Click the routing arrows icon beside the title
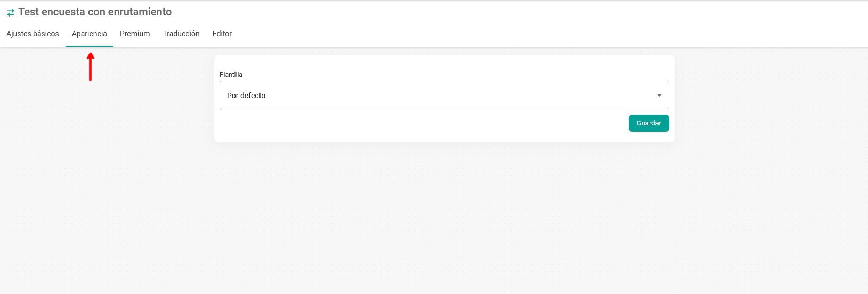868x294 pixels. pyautogui.click(x=11, y=12)
